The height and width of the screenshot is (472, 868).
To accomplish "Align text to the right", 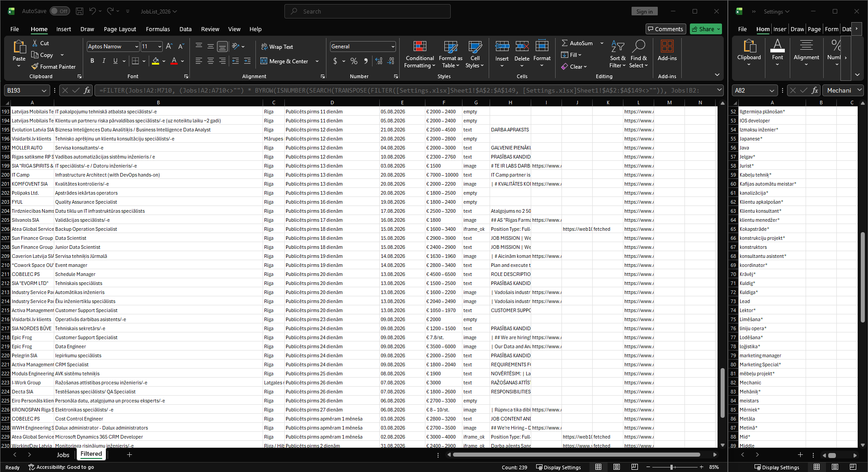I will (x=222, y=61).
